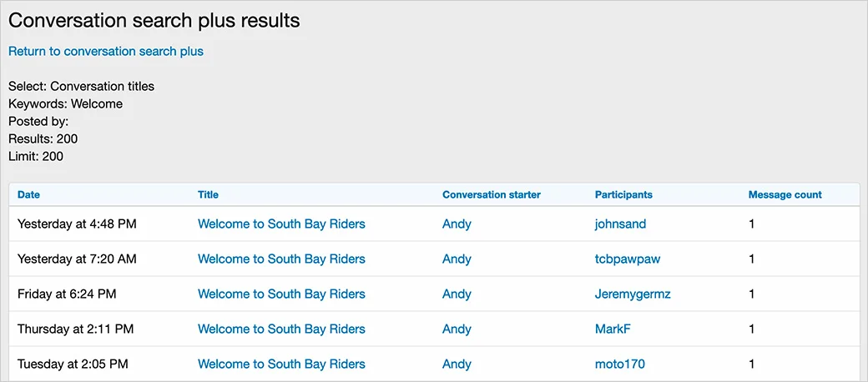This screenshot has width=868, height=382.
Task: Open Welcome conversation from Yesterday 7:20 AM
Action: (281, 259)
